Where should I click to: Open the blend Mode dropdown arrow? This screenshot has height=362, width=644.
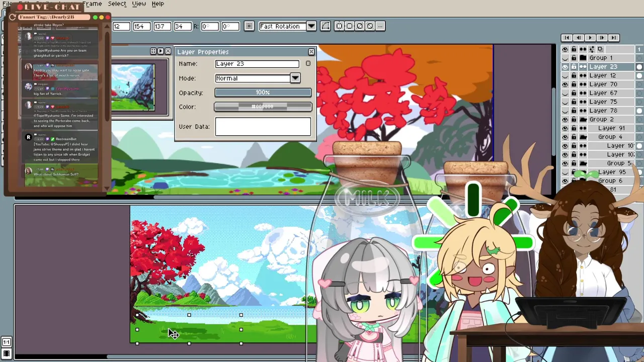tap(295, 78)
